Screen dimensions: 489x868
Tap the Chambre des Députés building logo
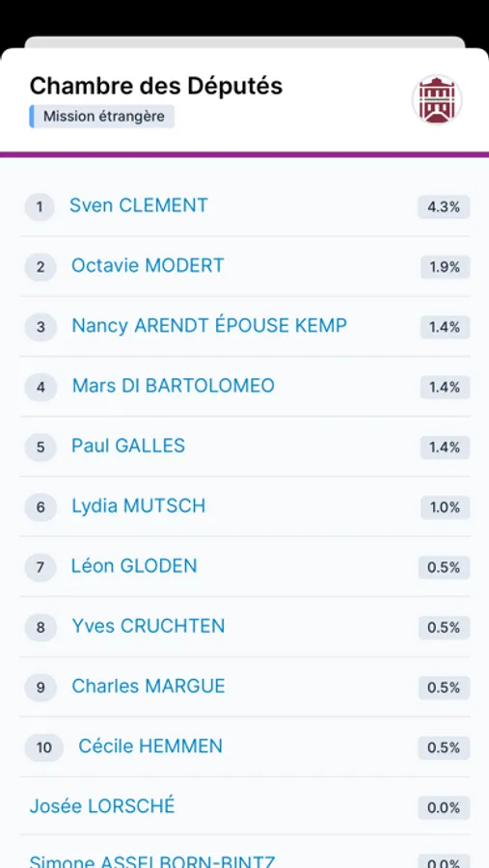pyautogui.click(x=437, y=100)
